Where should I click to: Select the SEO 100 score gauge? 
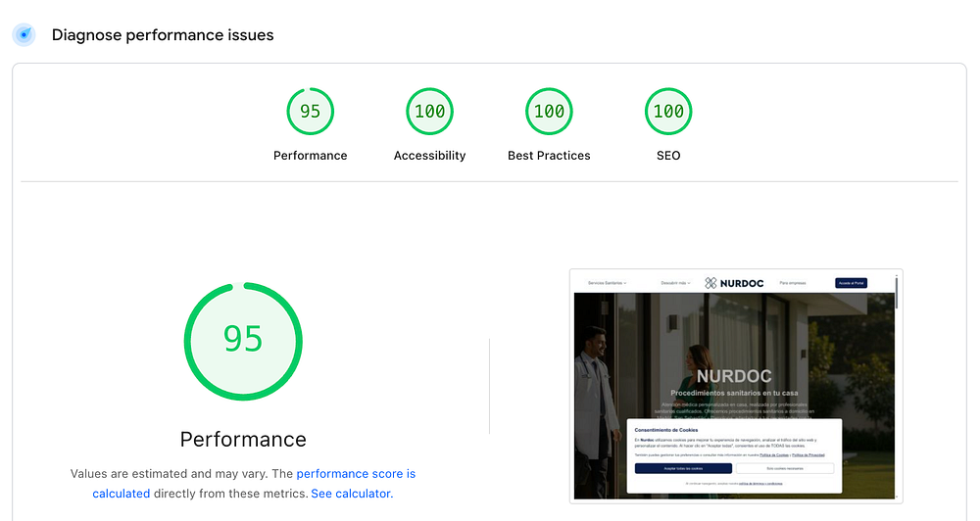point(668,112)
